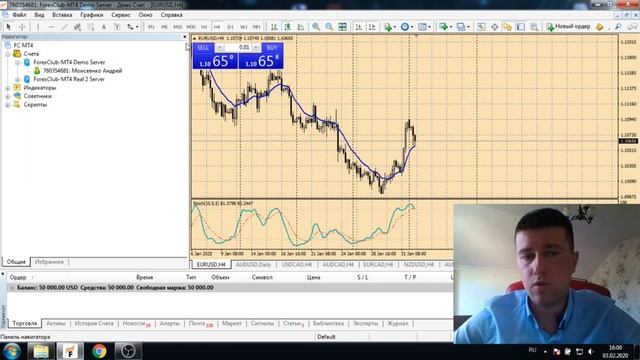Open the Новости terminal tab
The height and width of the screenshot is (360, 640).
(136, 323)
